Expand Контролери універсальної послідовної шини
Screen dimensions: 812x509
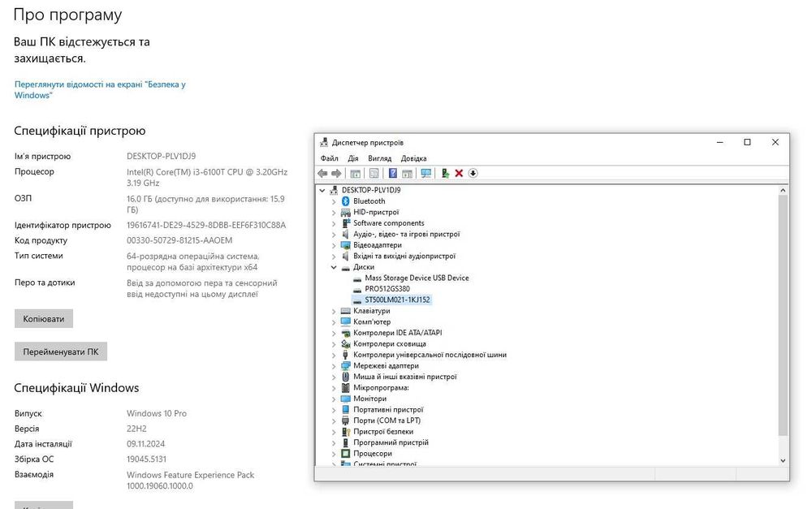point(334,355)
